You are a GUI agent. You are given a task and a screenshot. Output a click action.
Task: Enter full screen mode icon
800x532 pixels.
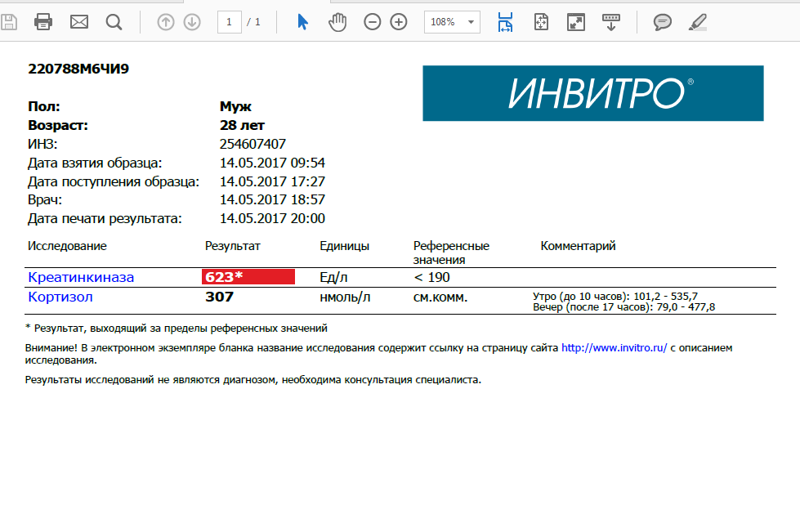click(576, 22)
